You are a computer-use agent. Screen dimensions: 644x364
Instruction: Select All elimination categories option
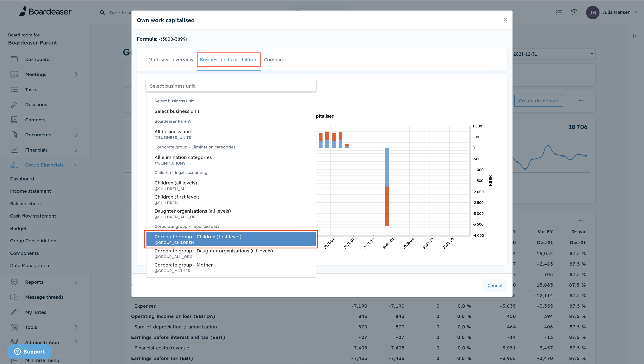pyautogui.click(x=231, y=160)
